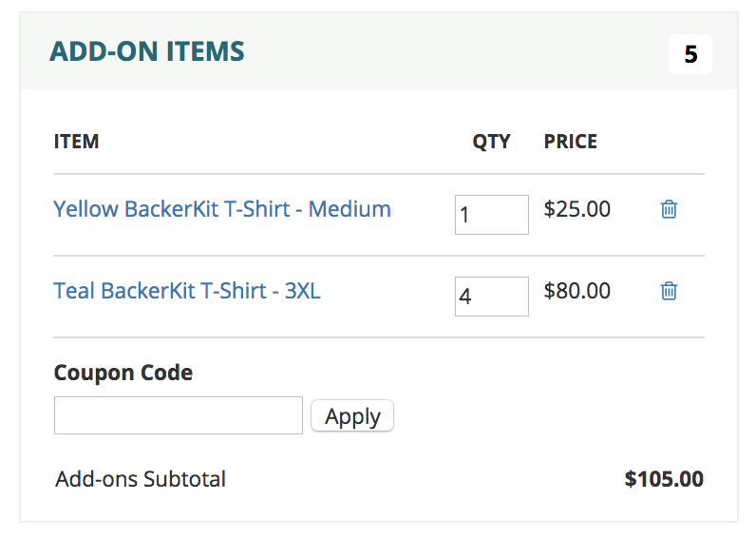Click the $25.00 price of Yellow shirt

(577, 209)
